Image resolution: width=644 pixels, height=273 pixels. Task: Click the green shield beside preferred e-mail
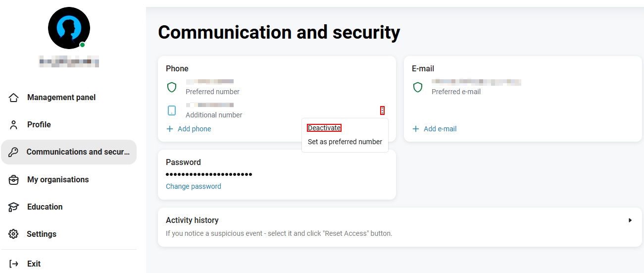coord(418,87)
